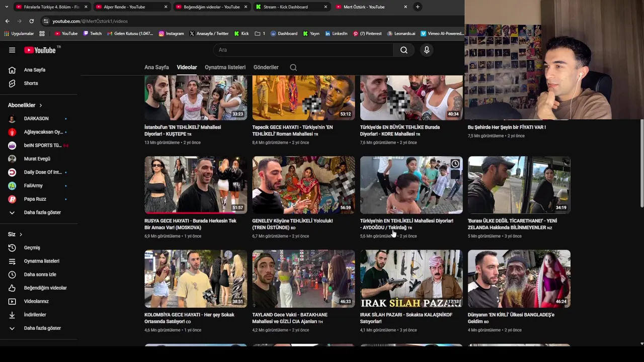Activate voice search microphone

coord(426,50)
